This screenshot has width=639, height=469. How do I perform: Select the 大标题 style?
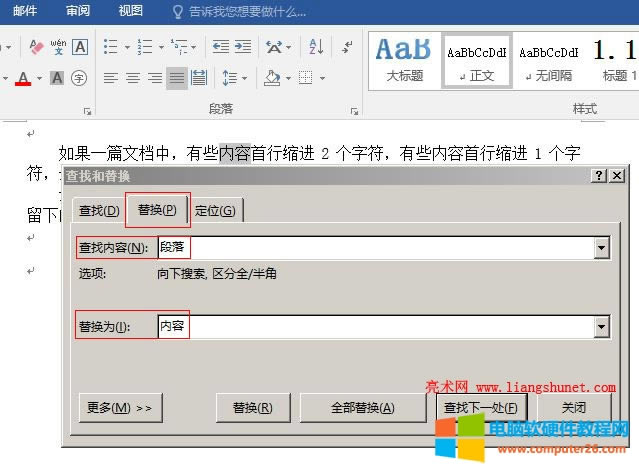[405, 61]
